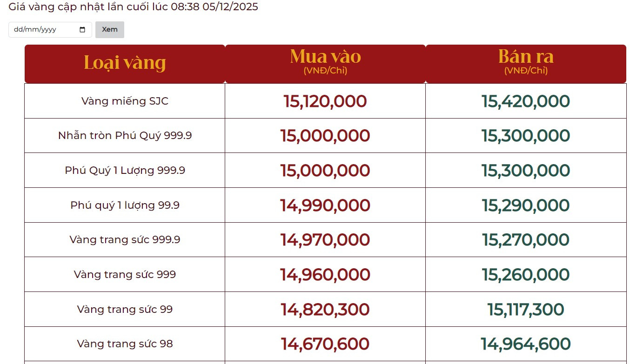Select the Vàng trang sức 999 label

point(125,274)
